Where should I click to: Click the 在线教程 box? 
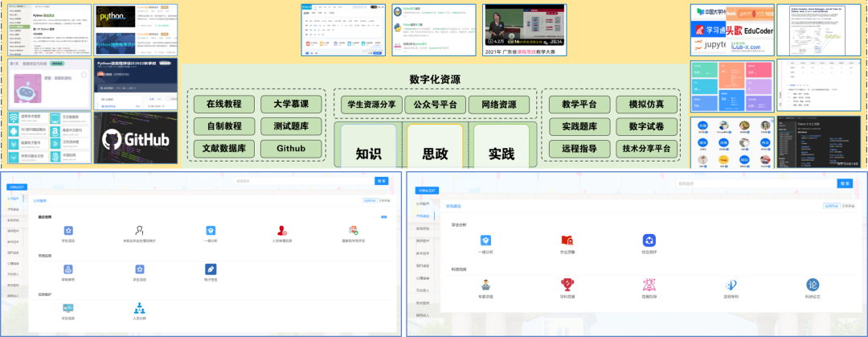[223, 105]
